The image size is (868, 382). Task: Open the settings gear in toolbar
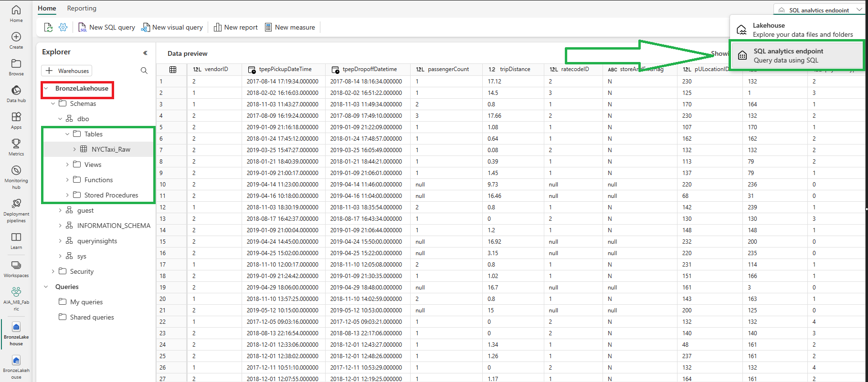pos(63,27)
